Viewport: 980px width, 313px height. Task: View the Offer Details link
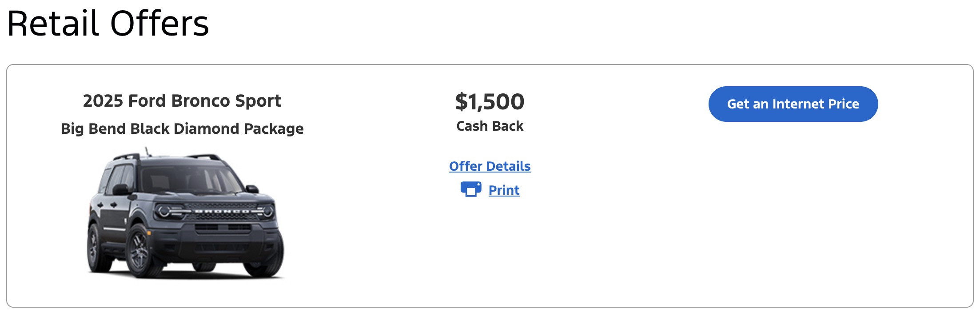coord(490,166)
